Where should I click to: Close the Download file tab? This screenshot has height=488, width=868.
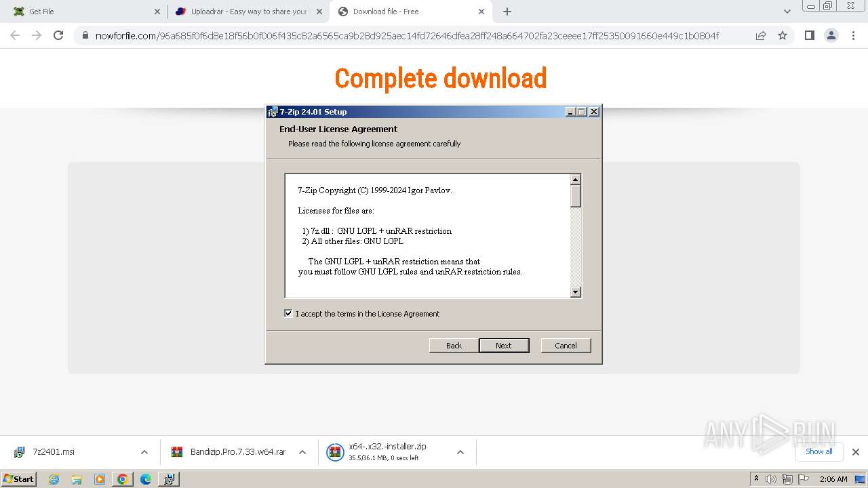point(481,12)
